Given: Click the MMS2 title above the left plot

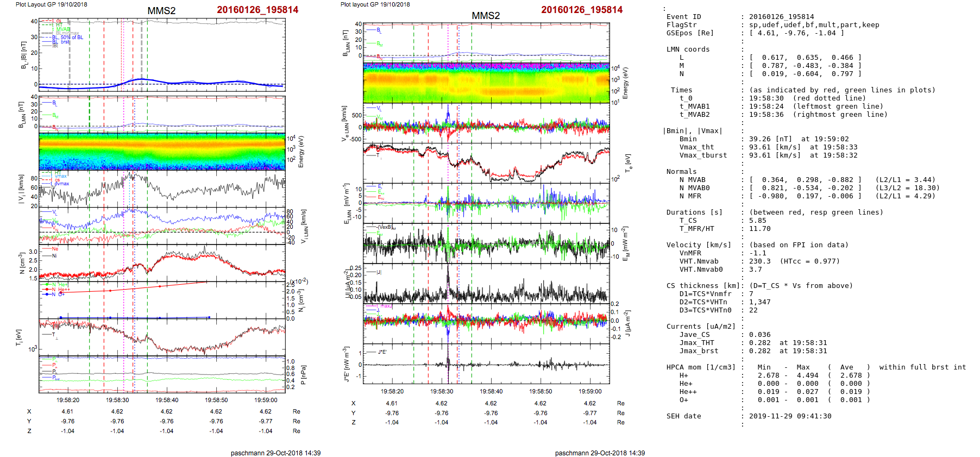Looking at the screenshot, I should [x=161, y=11].
